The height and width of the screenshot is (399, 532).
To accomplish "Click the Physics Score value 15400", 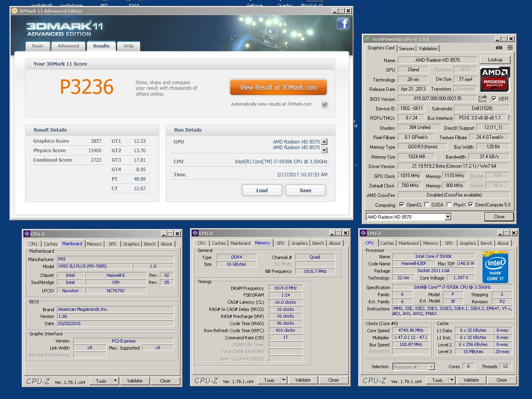I will pyautogui.click(x=95, y=151).
